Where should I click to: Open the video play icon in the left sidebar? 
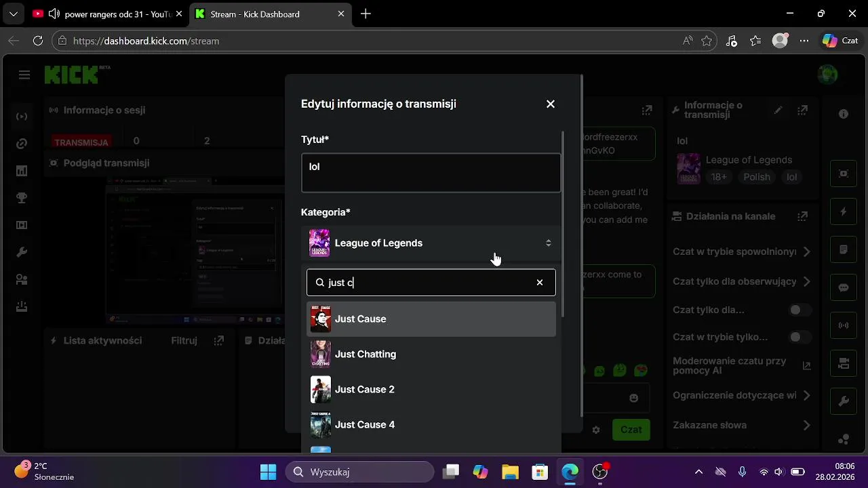pyautogui.click(x=22, y=225)
